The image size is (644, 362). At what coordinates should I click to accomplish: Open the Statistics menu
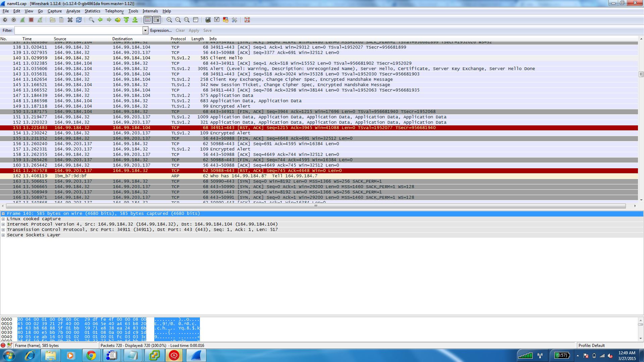92,11
